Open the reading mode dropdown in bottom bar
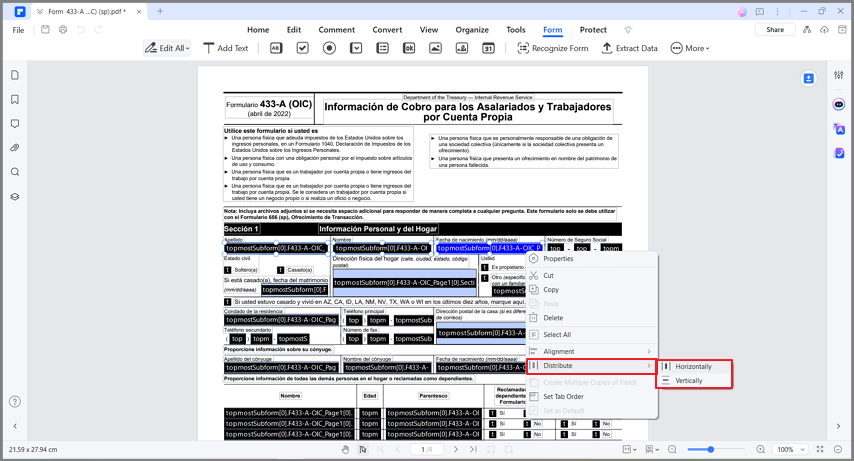 click(652, 450)
